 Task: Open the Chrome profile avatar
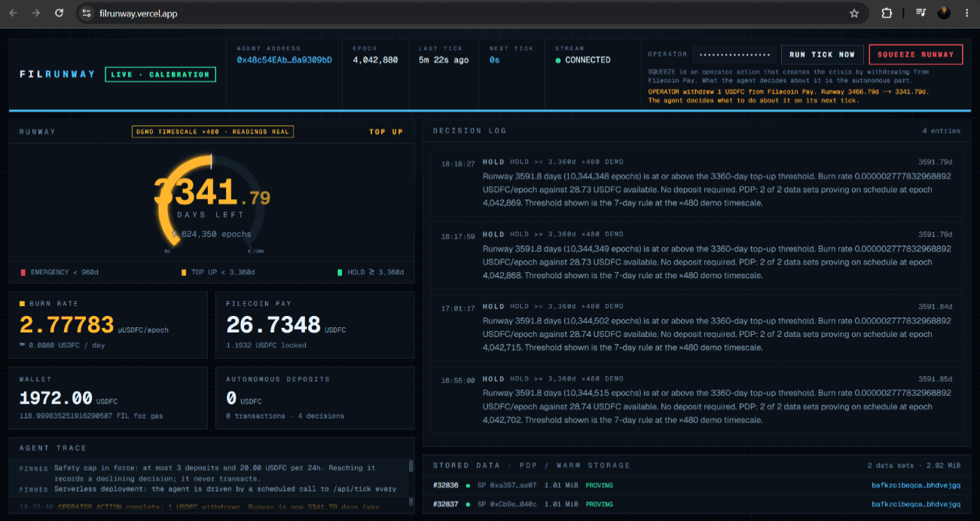[x=944, y=13]
